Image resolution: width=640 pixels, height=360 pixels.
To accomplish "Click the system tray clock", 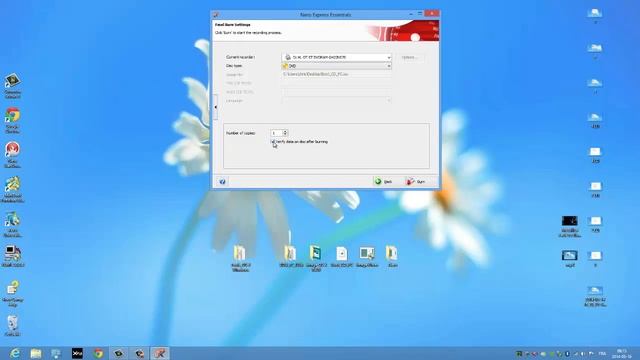I will point(622,353).
